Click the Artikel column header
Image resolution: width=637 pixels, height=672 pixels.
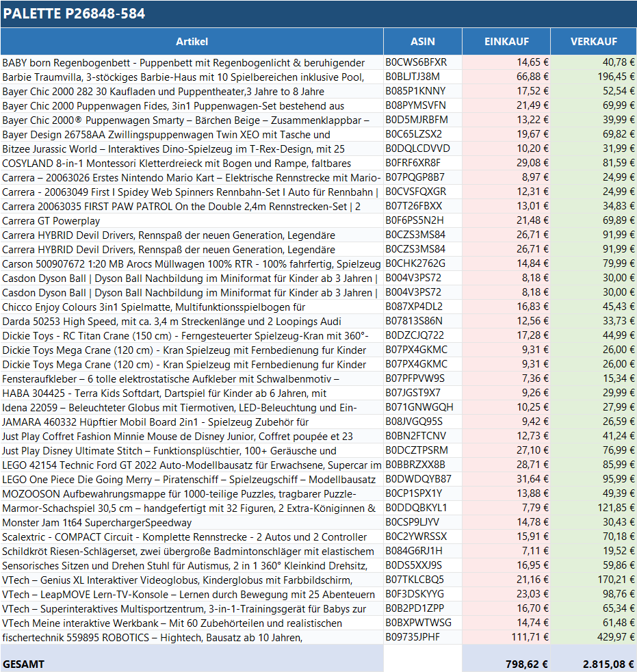pyautogui.click(x=192, y=42)
